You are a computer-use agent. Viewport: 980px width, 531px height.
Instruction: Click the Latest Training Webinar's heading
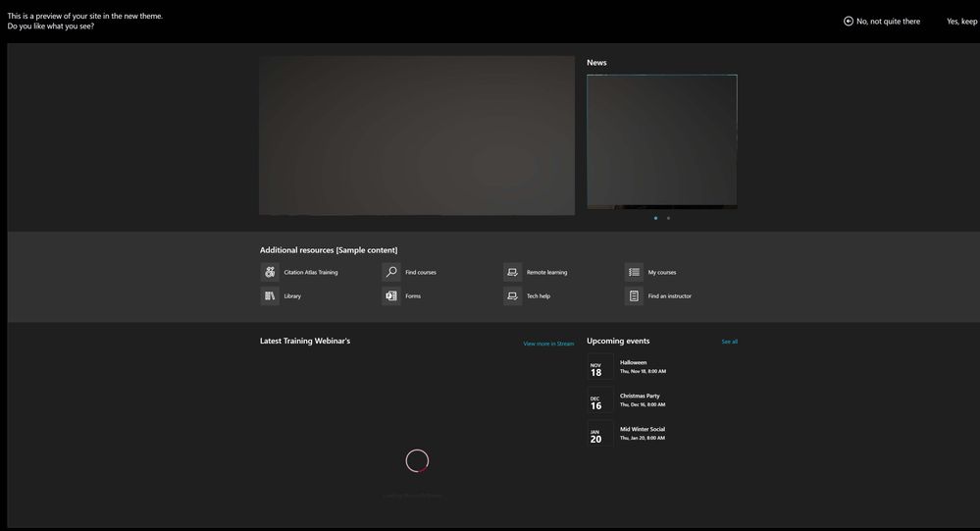305,341
